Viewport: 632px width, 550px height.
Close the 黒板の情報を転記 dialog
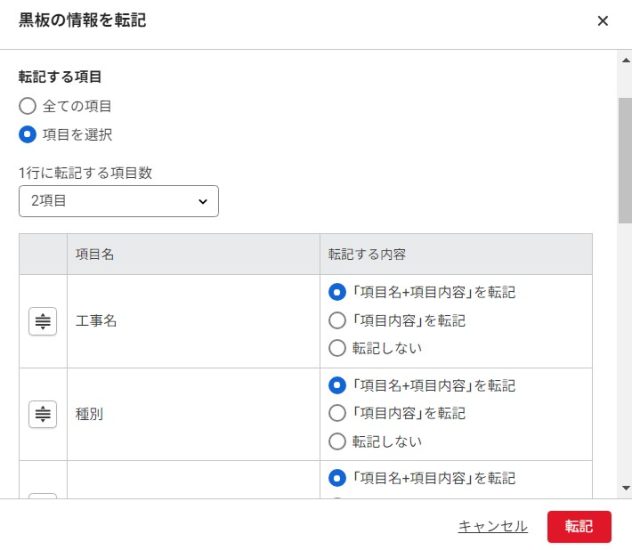(603, 21)
